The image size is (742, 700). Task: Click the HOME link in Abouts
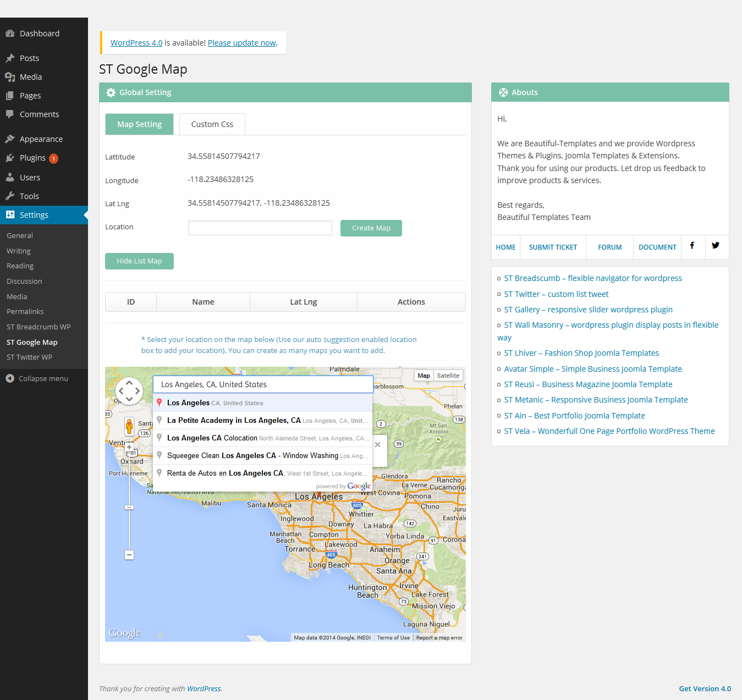coord(506,247)
